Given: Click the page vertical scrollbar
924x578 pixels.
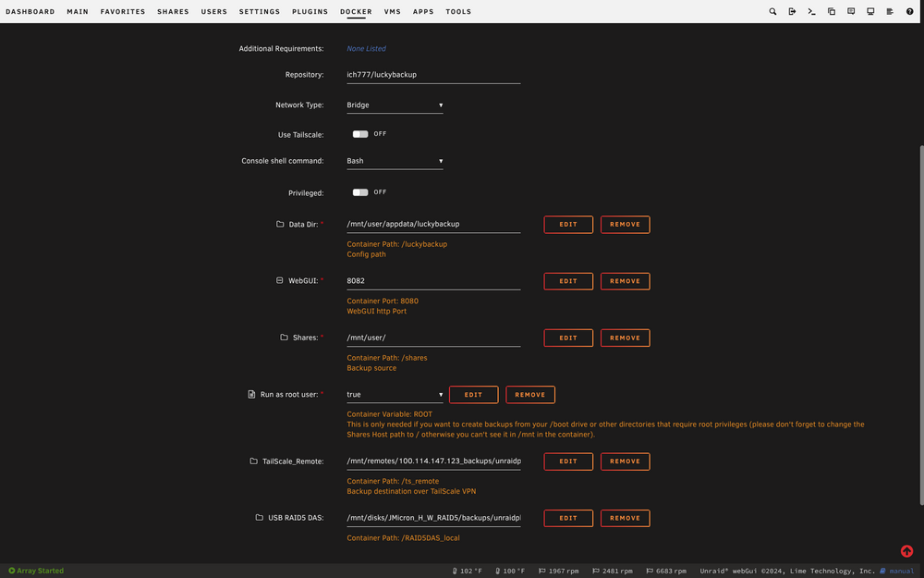Looking at the screenshot, I should tap(921, 325).
